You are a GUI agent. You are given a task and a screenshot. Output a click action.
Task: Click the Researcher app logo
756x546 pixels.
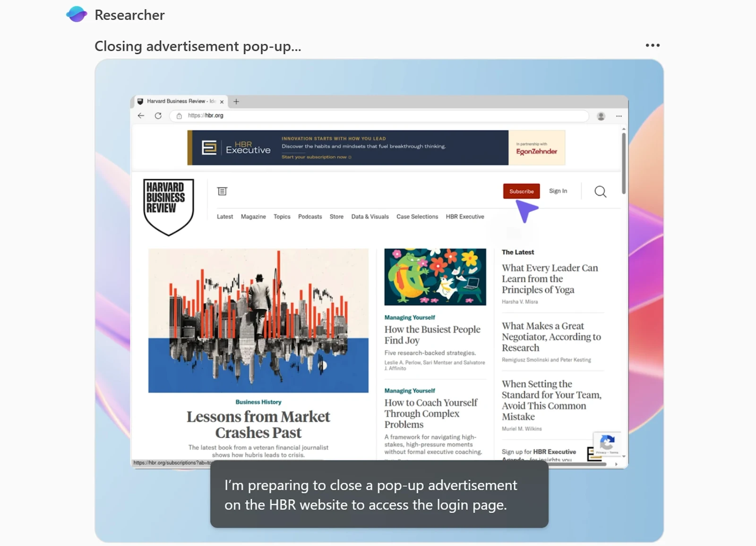point(76,14)
